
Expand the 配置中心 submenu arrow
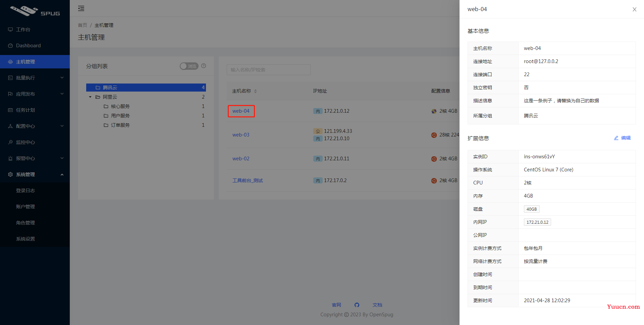click(x=62, y=126)
